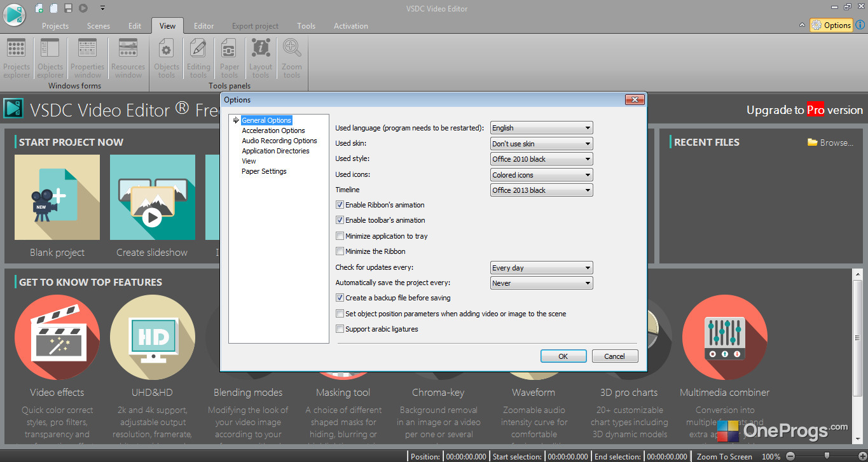Show the Resources window

(x=128, y=59)
